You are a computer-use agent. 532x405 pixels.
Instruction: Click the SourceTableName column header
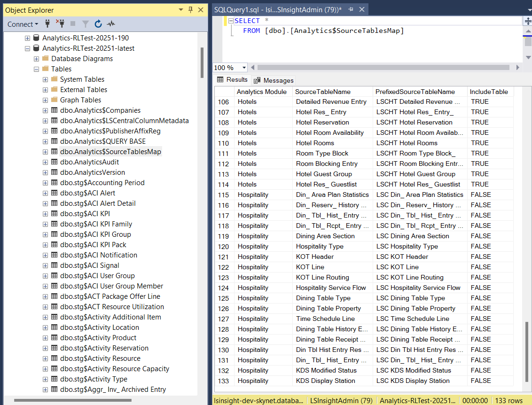click(323, 92)
